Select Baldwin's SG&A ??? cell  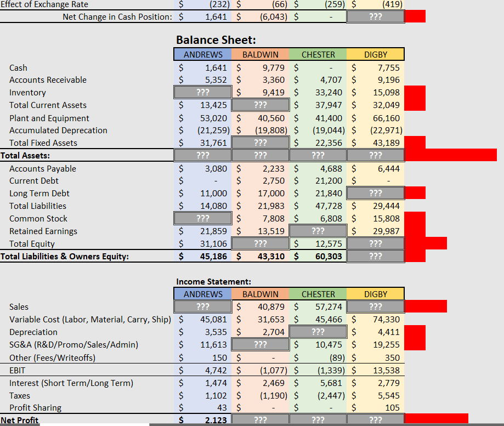[260, 344]
